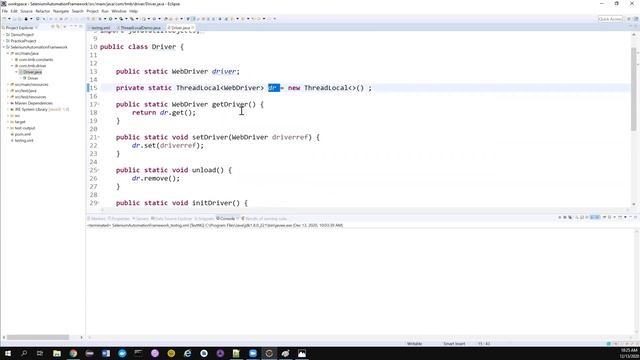Click the getDriver method name
The height and width of the screenshot is (360, 640).
point(230,104)
